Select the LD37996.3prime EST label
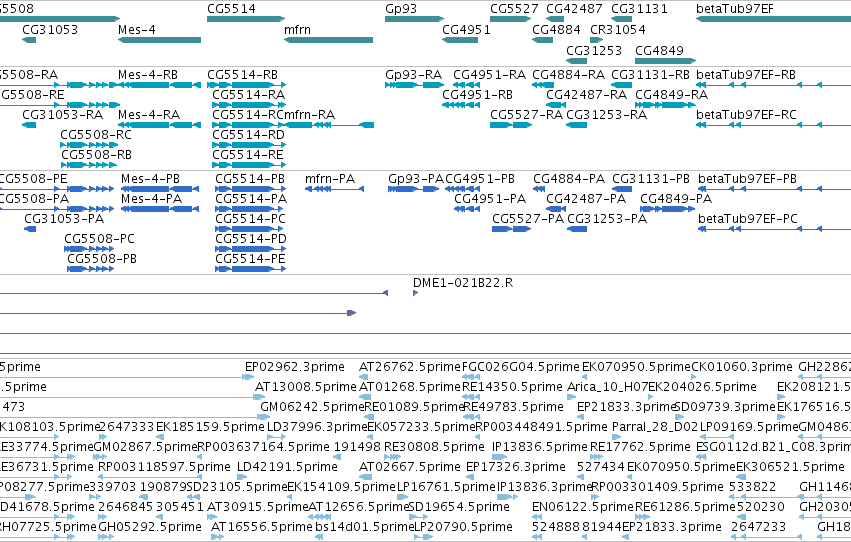The width and height of the screenshot is (851, 542). pyautogui.click(x=317, y=427)
